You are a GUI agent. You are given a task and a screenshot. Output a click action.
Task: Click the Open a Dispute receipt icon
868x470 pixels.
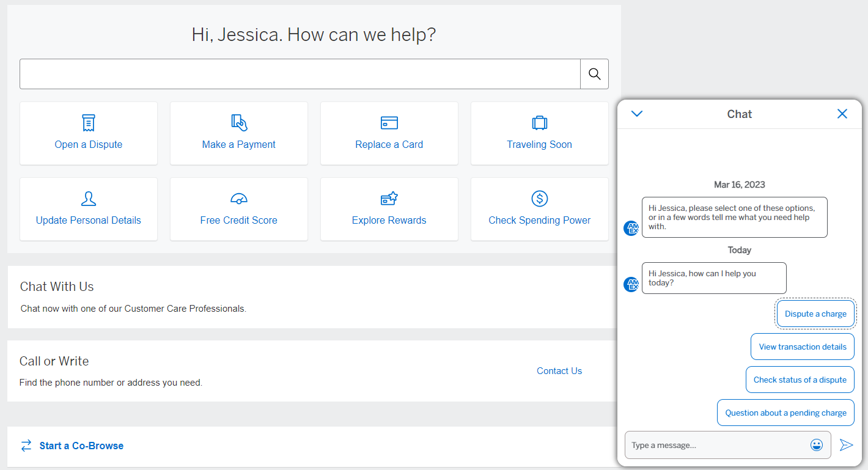89,123
